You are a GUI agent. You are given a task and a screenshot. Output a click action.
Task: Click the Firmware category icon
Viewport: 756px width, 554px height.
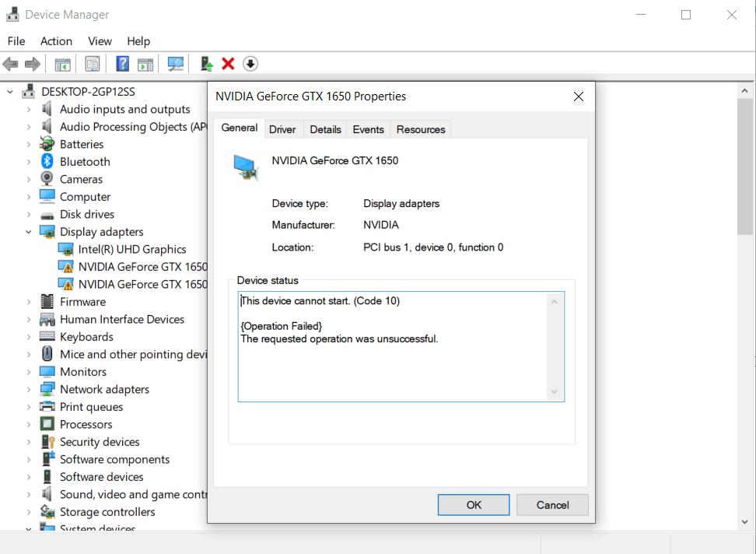pos(47,301)
